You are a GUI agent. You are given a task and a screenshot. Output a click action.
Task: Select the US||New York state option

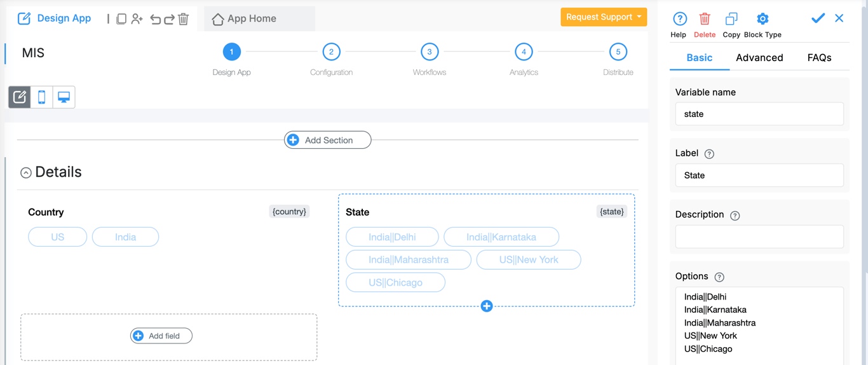point(528,259)
